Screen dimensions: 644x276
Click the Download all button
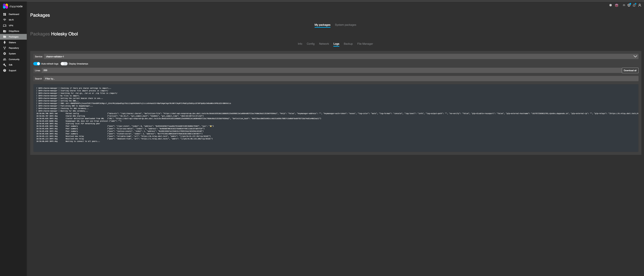coord(630,70)
